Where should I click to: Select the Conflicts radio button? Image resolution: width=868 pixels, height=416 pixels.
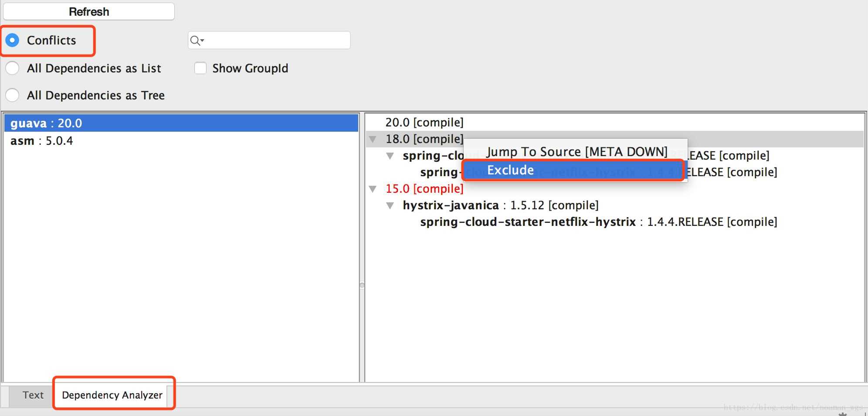coord(13,41)
